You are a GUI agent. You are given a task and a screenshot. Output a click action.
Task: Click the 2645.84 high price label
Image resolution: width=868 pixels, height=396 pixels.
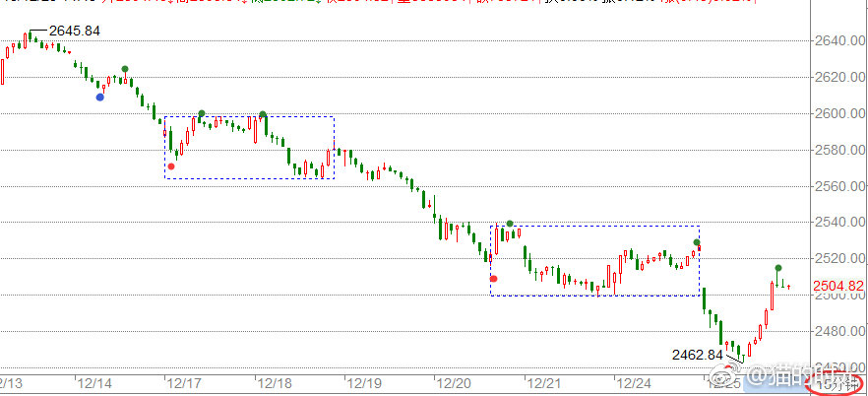tap(75, 32)
